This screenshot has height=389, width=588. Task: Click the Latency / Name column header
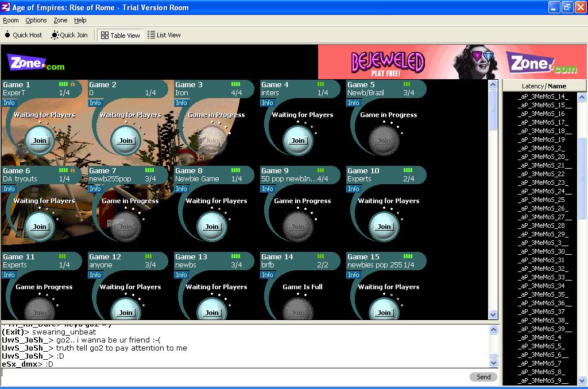pos(544,86)
